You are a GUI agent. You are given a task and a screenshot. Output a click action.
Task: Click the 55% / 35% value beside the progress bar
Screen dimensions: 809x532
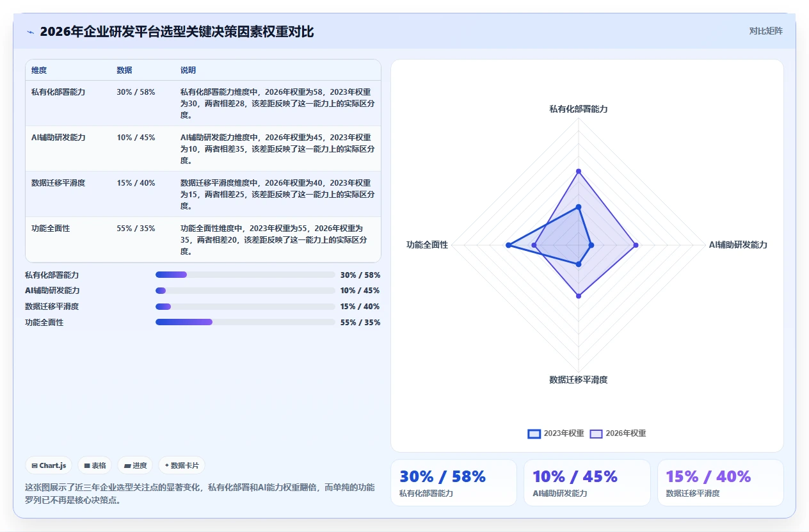(x=360, y=322)
